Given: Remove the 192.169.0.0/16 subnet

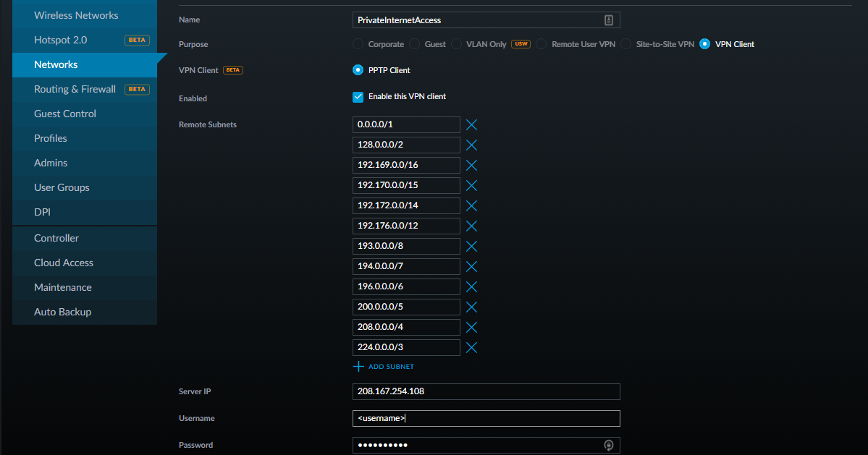Looking at the screenshot, I should [471, 165].
